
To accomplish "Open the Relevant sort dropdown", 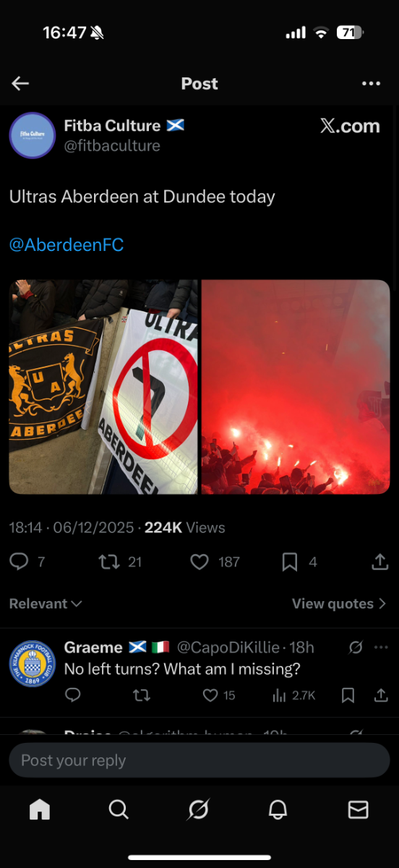I will click(46, 603).
